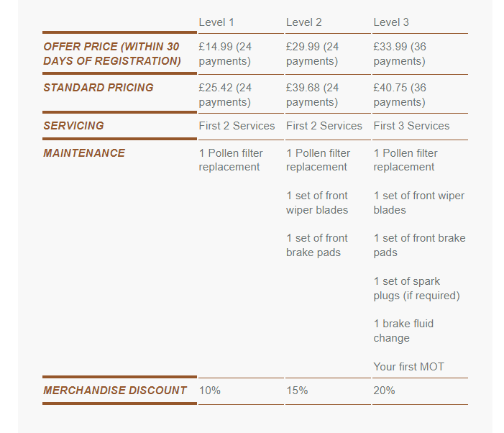Screen dimensions: 504x433
Task: Click the £33.99 offer price
Action: pos(400,54)
